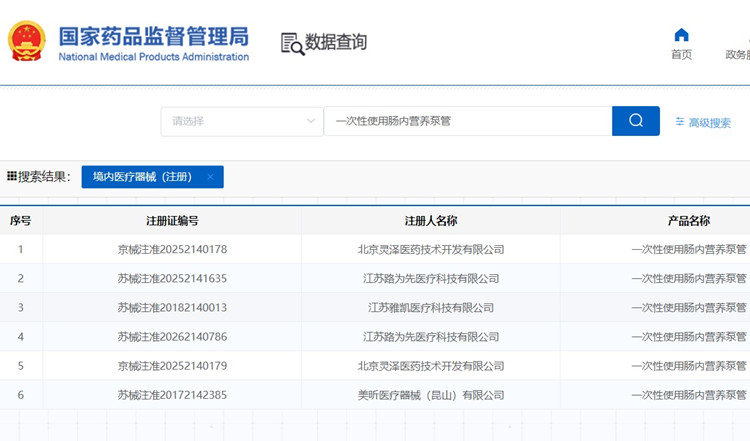Click the 首页 navigation label

coord(681,55)
